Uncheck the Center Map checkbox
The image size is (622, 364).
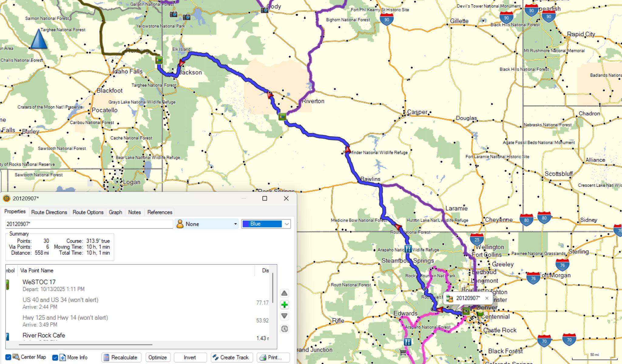pyautogui.click(x=8, y=357)
